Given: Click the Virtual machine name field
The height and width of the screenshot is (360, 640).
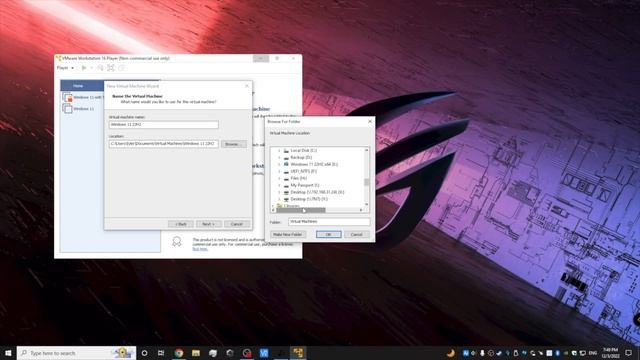Looking at the screenshot, I should point(163,124).
